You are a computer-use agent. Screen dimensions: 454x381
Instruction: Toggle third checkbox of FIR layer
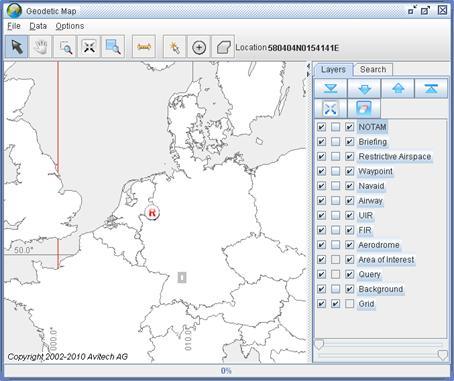[x=349, y=230]
